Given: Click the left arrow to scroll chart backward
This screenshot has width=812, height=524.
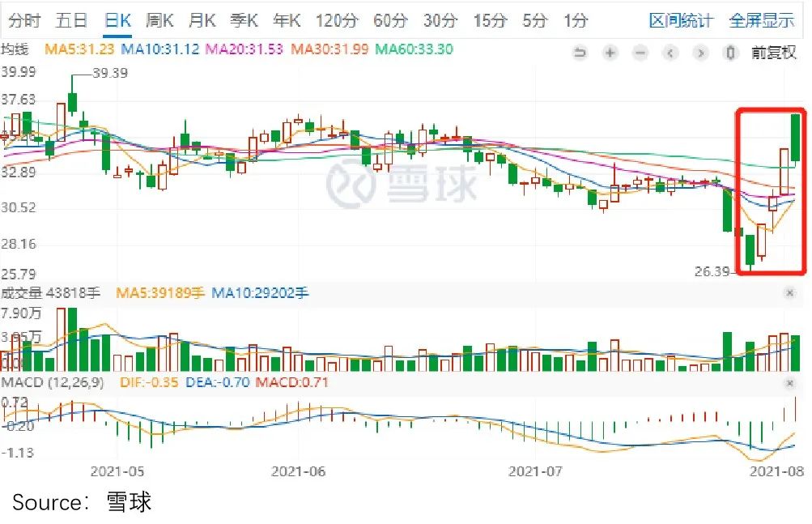Looking at the screenshot, I should (670, 53).
